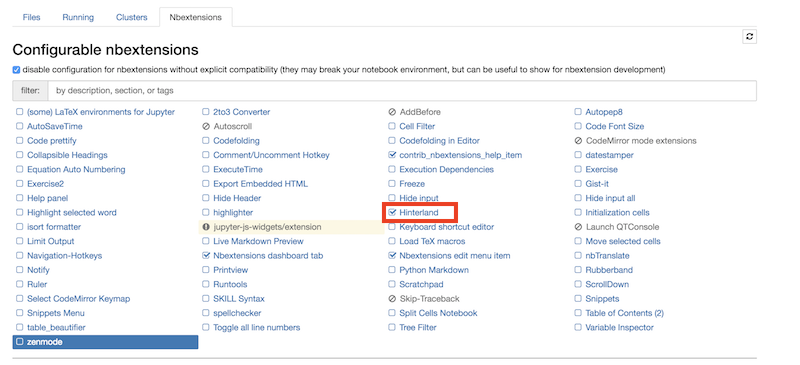Open the Running tab
800x365 pixels.
pyautogui.click(x=78, y=17)
